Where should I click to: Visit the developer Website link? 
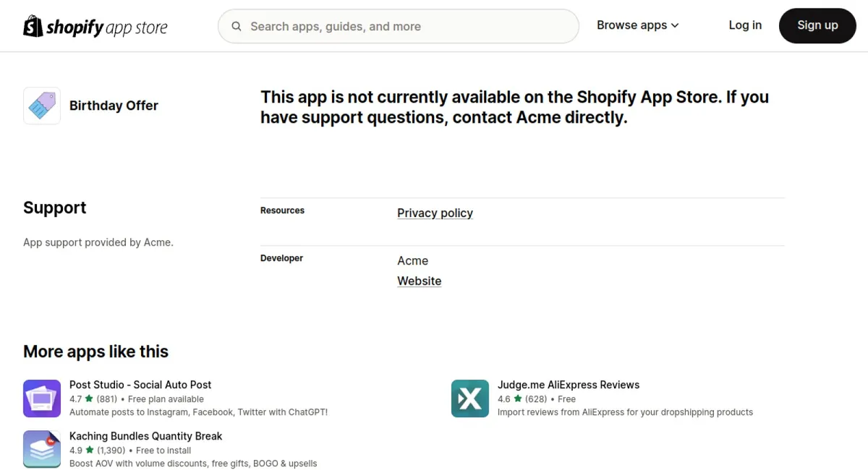[419, 281]
